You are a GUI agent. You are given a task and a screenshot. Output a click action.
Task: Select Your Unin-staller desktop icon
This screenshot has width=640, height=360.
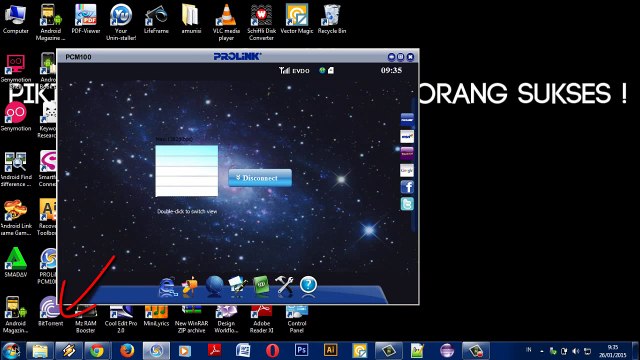121,23
